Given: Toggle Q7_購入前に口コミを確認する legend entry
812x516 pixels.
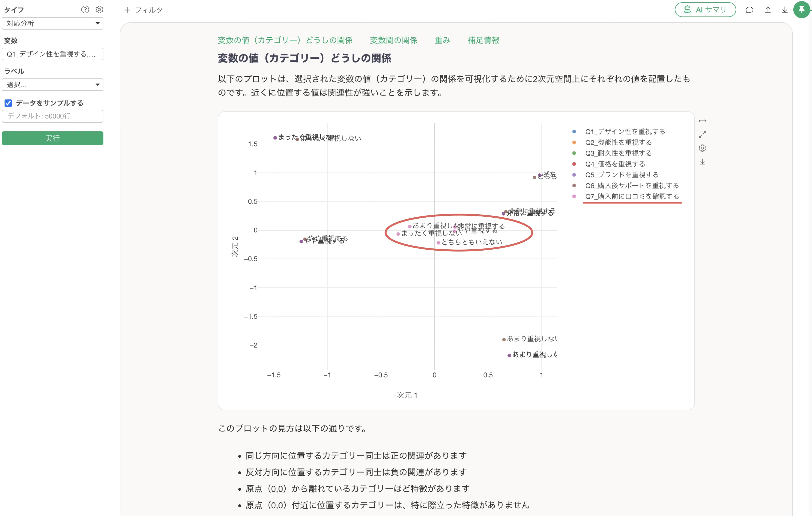Looking at the screenshot, I should (632, 196).
